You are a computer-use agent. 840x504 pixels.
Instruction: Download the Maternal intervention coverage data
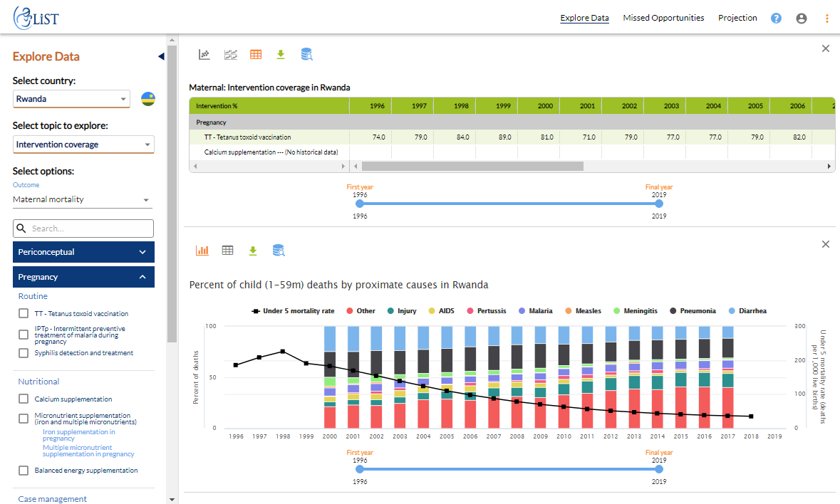coord(281,54)
